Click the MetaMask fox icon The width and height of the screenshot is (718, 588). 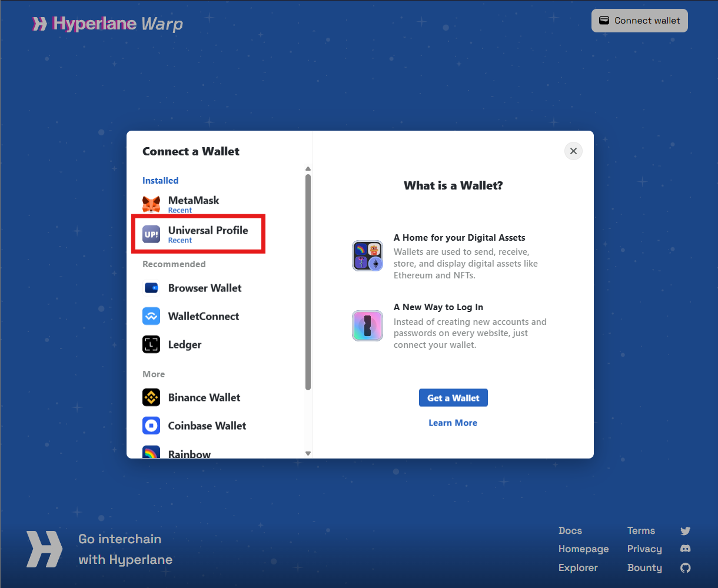point(151,204)
